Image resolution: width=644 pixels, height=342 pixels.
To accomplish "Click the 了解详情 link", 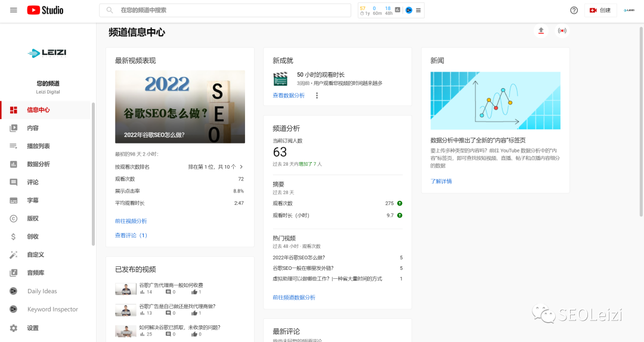I will click(x=441, y=181).
